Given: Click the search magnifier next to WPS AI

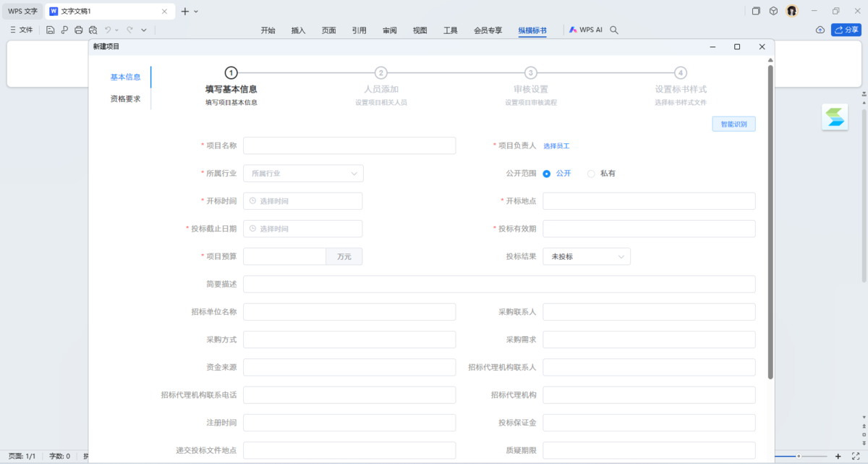Looking at the screenshot, I should pyautogui.click(x=613, y=30).
